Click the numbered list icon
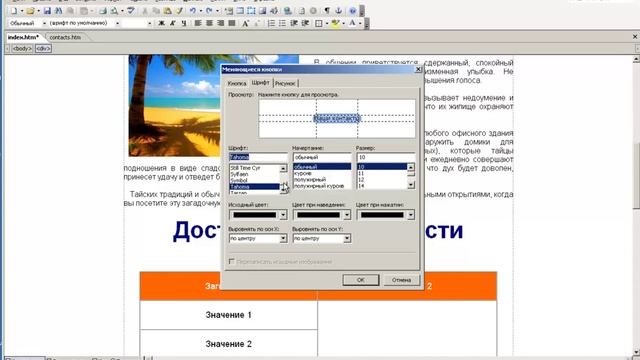640x360 pixels. pyautogui.click(x=271, y=23)
